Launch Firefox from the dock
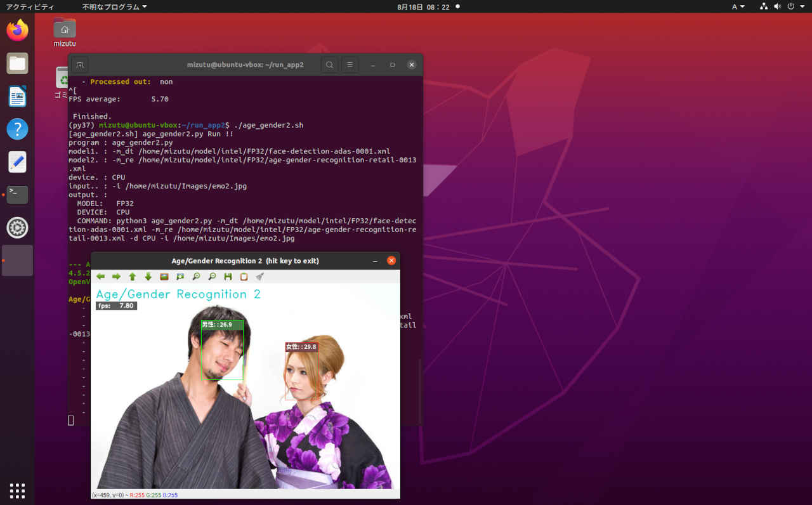The width and height of the screenshot is (812, 505). coord(17,30)
